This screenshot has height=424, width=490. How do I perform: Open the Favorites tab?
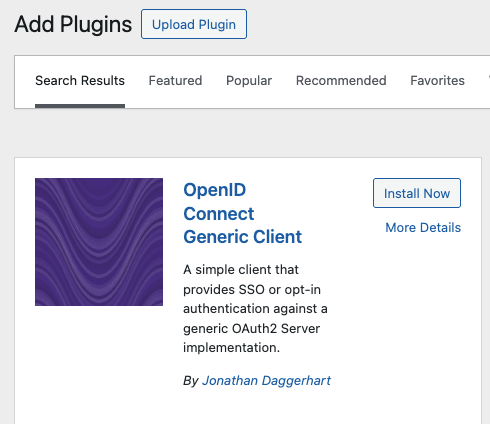[x=437, y=81]
